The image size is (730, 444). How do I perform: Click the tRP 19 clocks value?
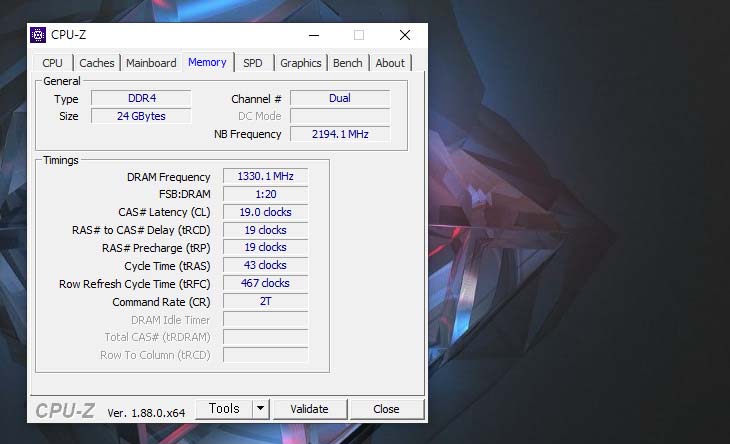pos(265,247)
